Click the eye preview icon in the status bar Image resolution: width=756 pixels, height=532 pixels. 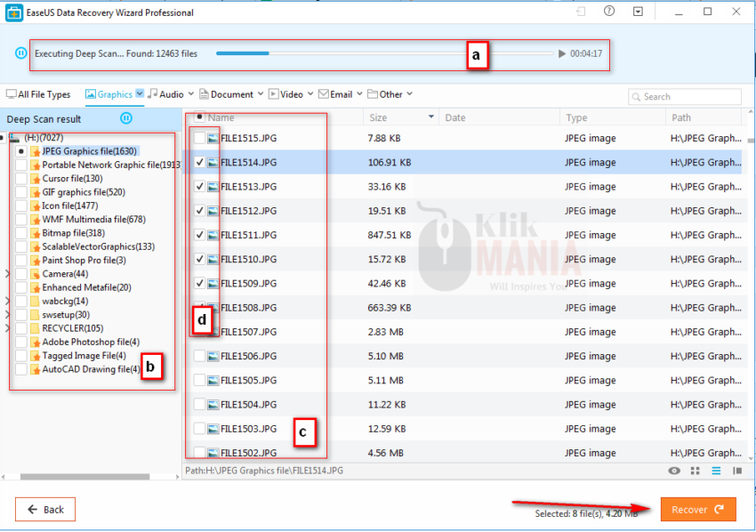click(674, 471)
